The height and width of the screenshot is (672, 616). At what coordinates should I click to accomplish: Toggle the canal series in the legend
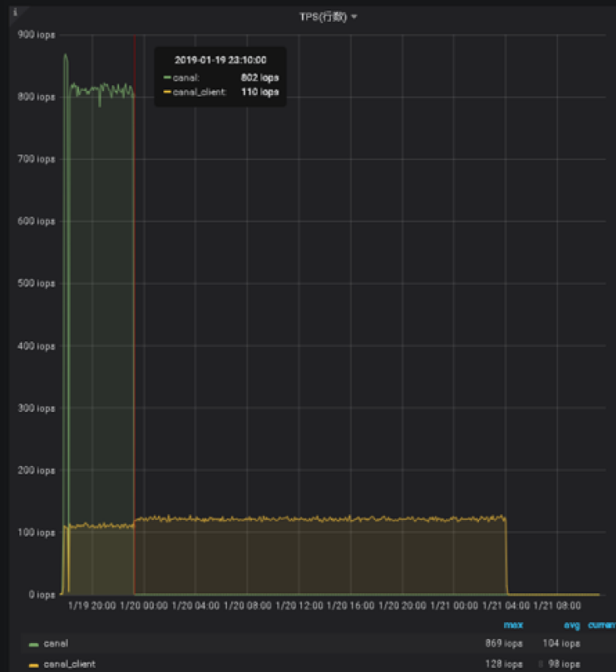coord(56,644)
